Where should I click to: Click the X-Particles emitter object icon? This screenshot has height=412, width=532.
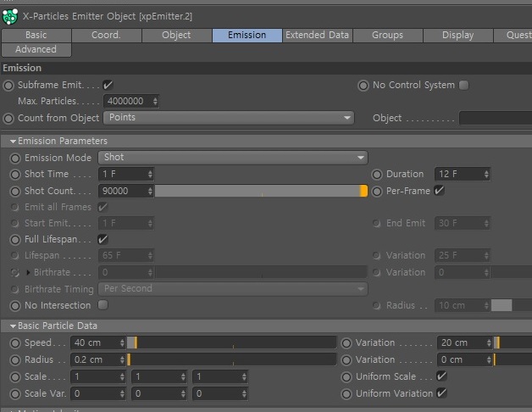pyautogui.click(x=10, y=16)
